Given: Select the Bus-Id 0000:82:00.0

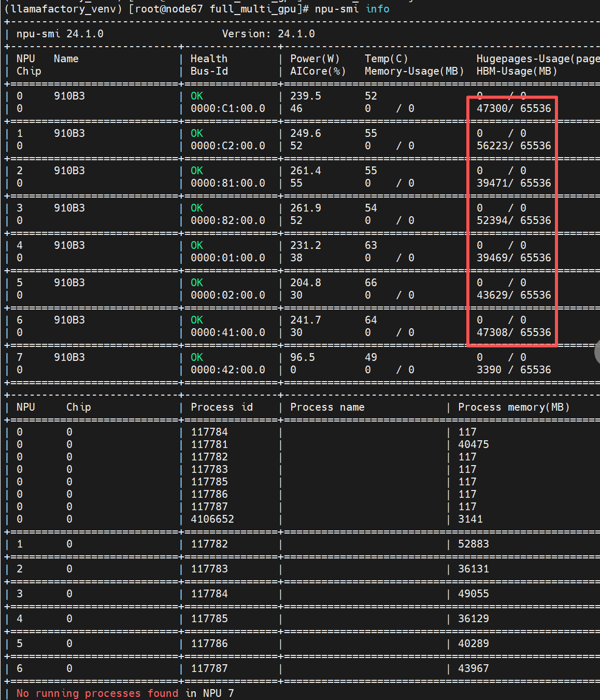Looking at the screenshot, I should pos(228,220).
